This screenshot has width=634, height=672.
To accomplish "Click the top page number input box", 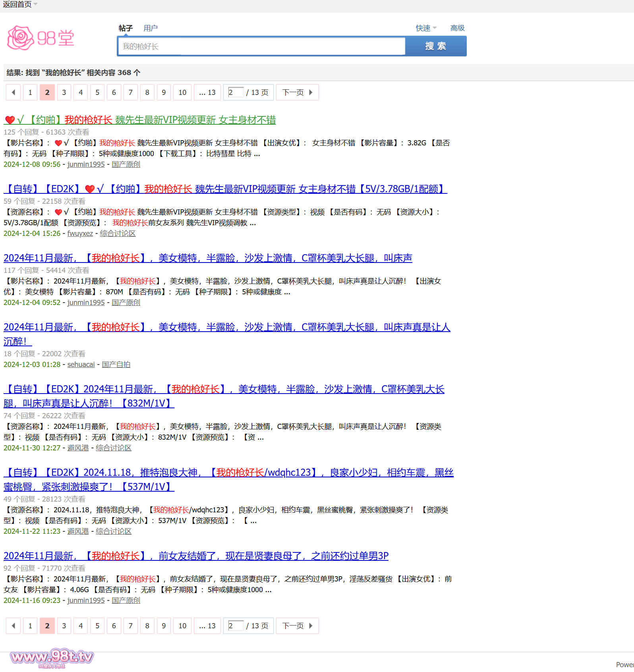I will tap(236, 93).
